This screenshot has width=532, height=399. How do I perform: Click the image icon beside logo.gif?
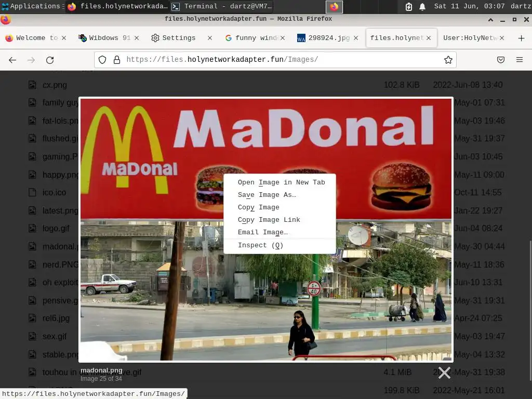[32, 229]
